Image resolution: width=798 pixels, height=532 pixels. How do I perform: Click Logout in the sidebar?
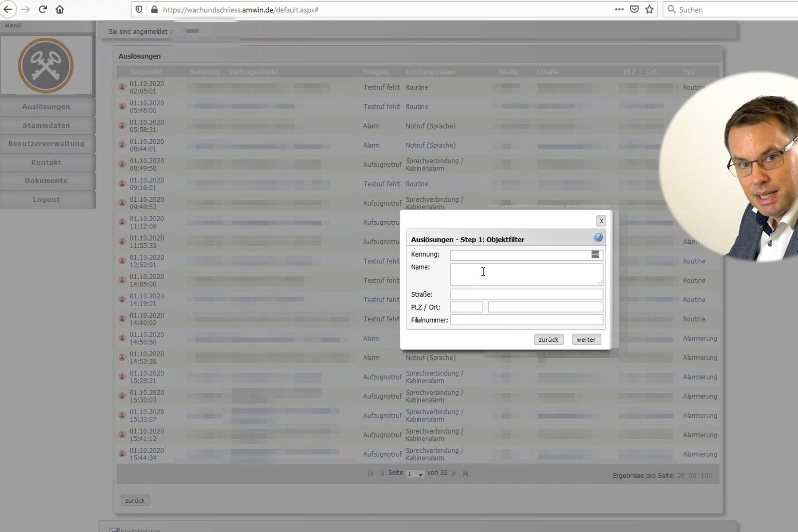[47, 199]
